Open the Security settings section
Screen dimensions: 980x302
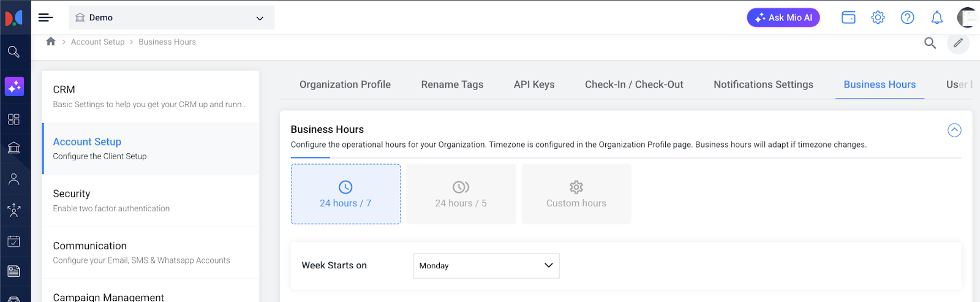coord(150,200)
